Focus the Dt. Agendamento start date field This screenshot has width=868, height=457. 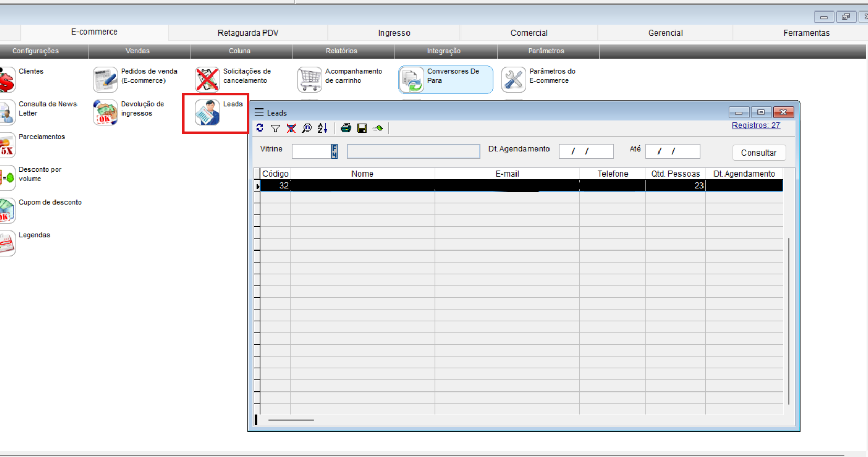coord(586,151)
